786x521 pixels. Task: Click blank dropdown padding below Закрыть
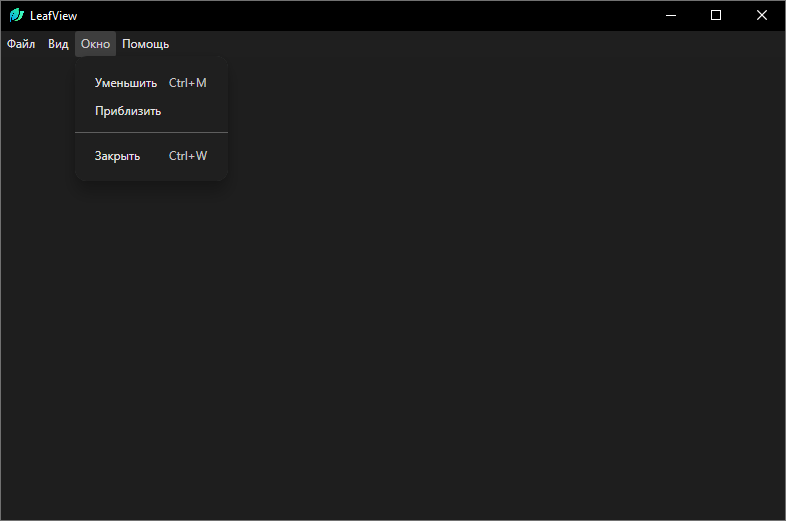point(151,175)
